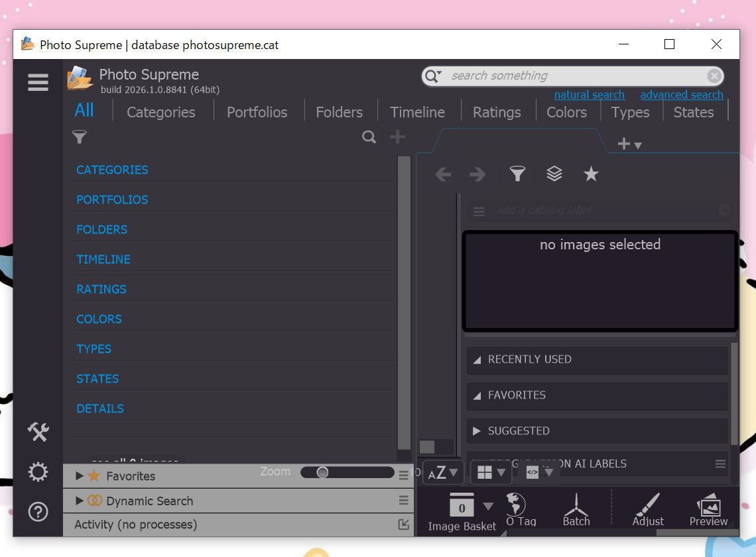
Task: Click the stacks layers icon
Action: coord(554,174)
